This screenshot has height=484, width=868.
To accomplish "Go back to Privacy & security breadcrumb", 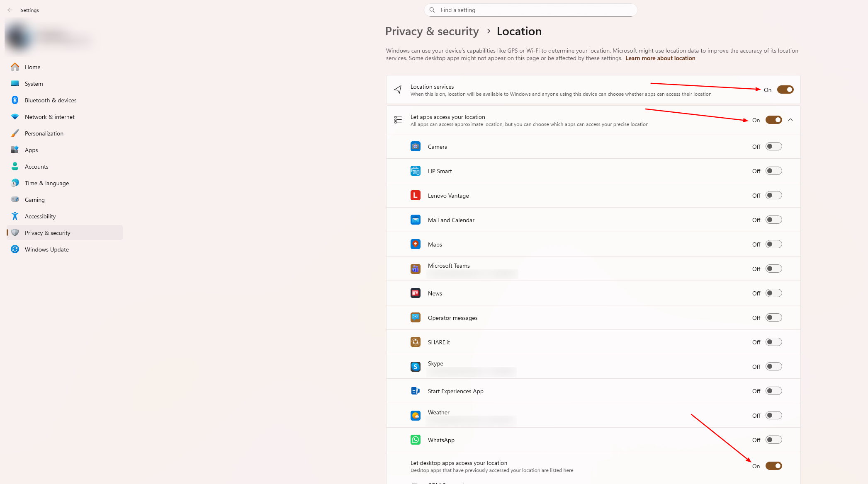I will tap(432, 31).
